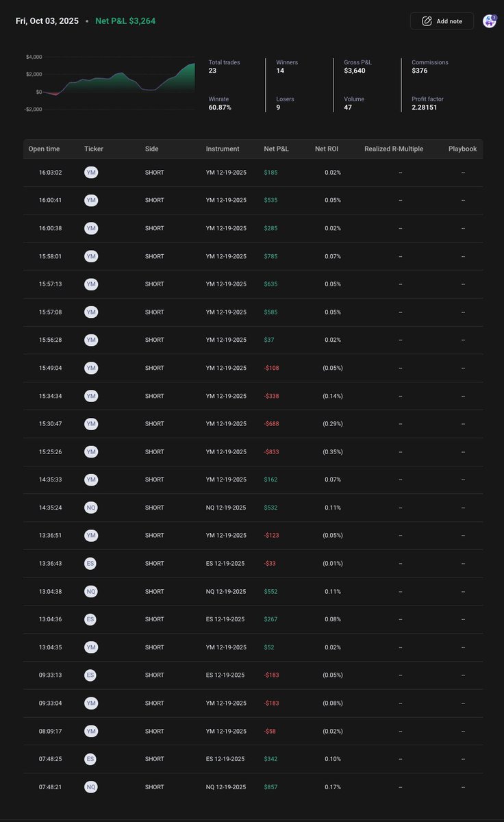The image size is (504, 822).
Task: Click the YM ticker badge at 14:35:33
Action: pyautogui.click(x=91, y=480)
